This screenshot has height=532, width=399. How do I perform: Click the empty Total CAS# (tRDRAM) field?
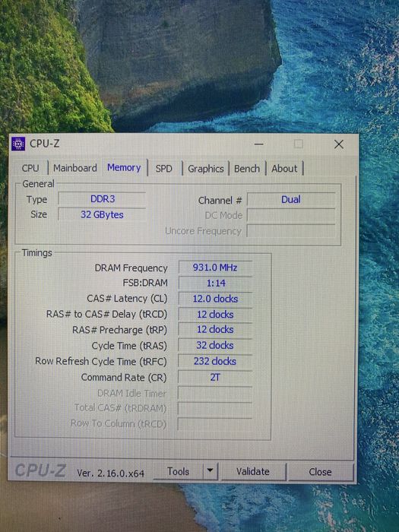(215, 409)
